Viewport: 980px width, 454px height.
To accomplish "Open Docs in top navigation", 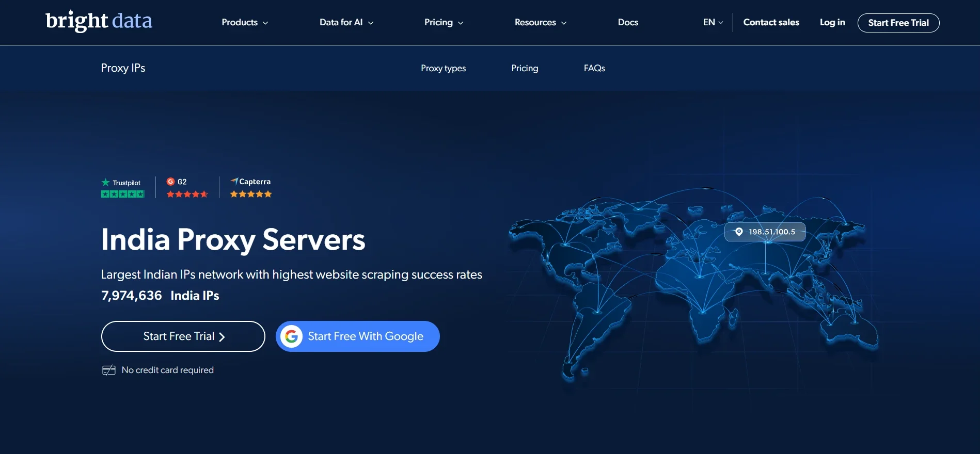I will (x=628, y=22).
